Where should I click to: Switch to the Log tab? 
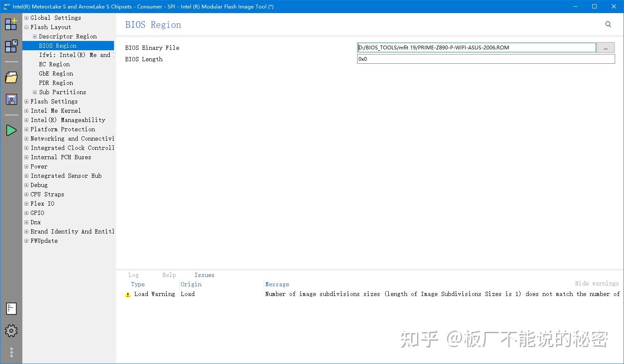pyautogui.click(x=133, y=275)
